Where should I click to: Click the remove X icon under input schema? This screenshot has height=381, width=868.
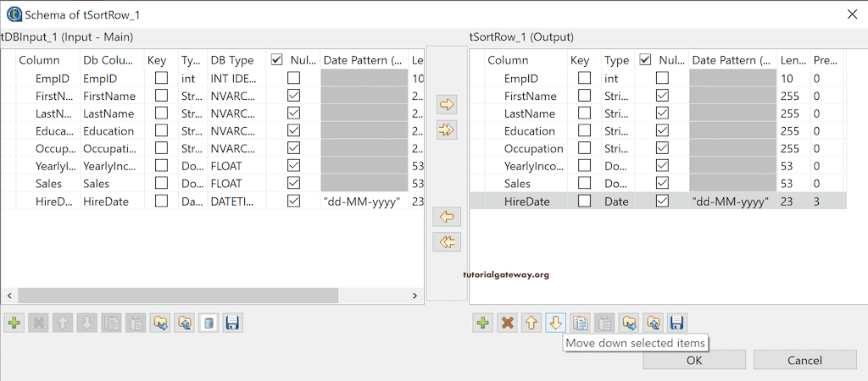[38, 323]
